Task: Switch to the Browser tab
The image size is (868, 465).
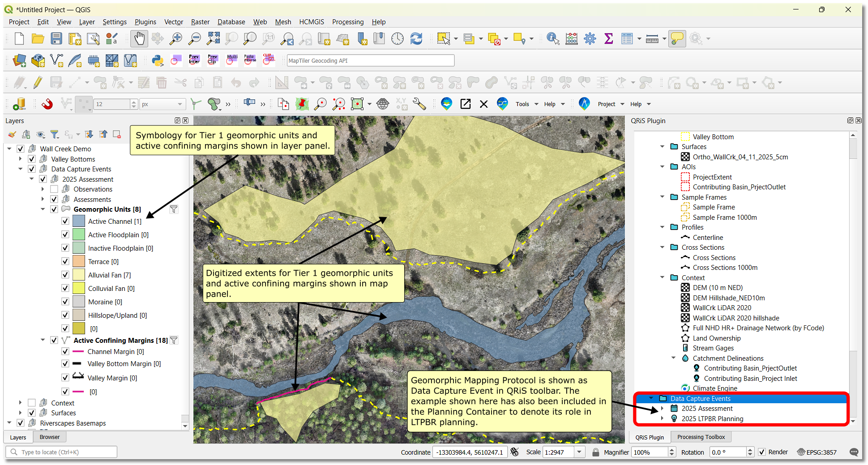Action: [x=50, y=437]
